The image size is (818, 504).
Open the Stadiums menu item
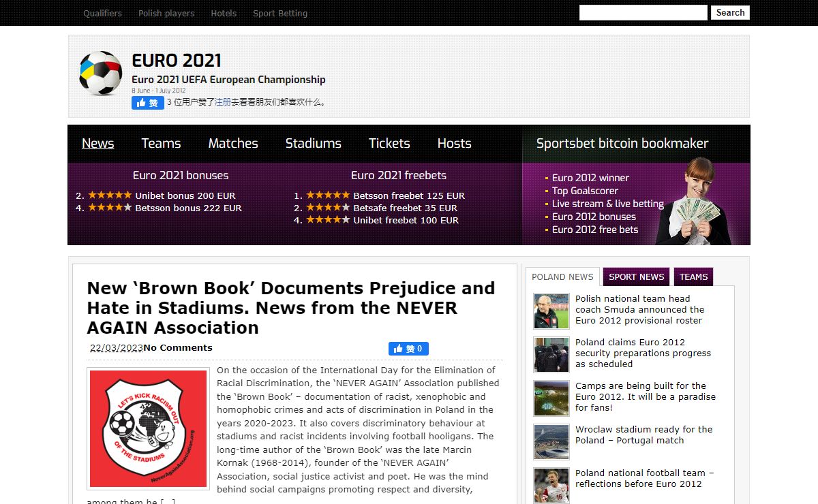tap(314, 143)
